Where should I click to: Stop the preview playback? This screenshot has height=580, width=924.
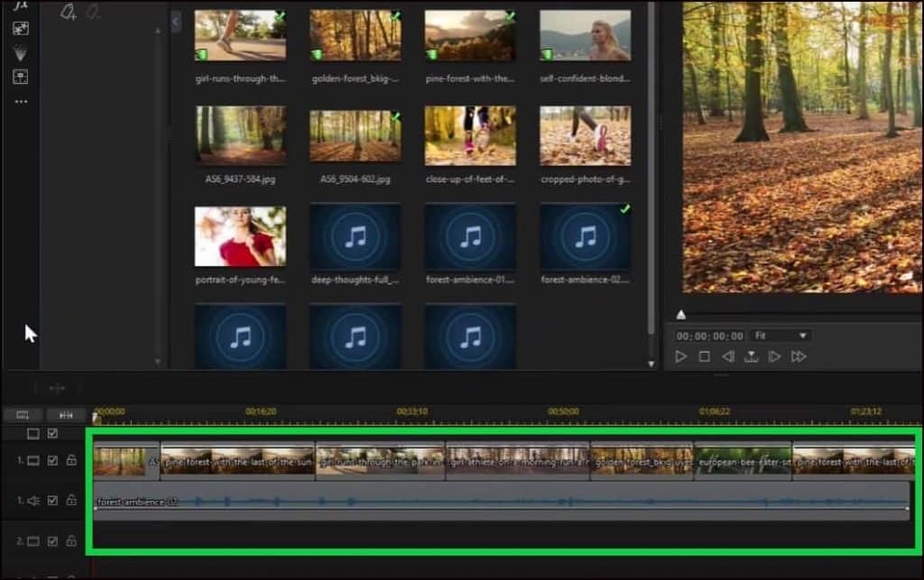pyautogui.click(x=705, y=357)
